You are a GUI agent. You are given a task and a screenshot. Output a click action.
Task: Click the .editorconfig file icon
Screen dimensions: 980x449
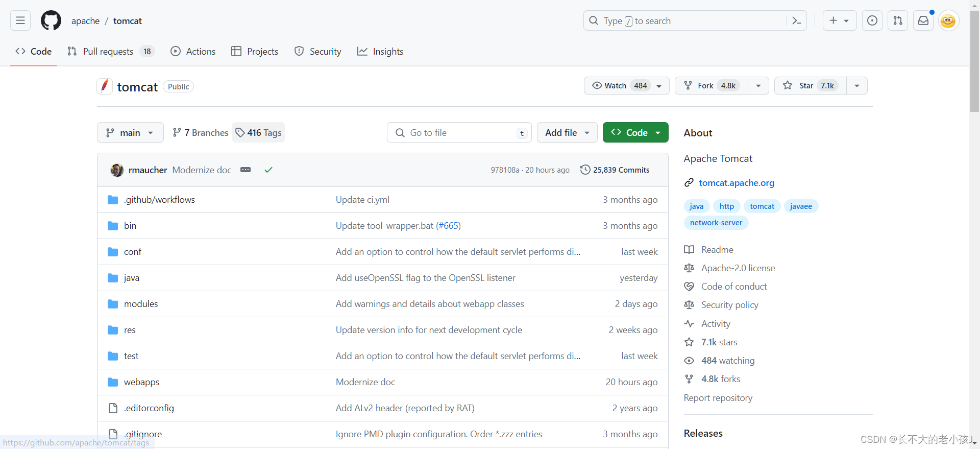click(x=113, y=408)
